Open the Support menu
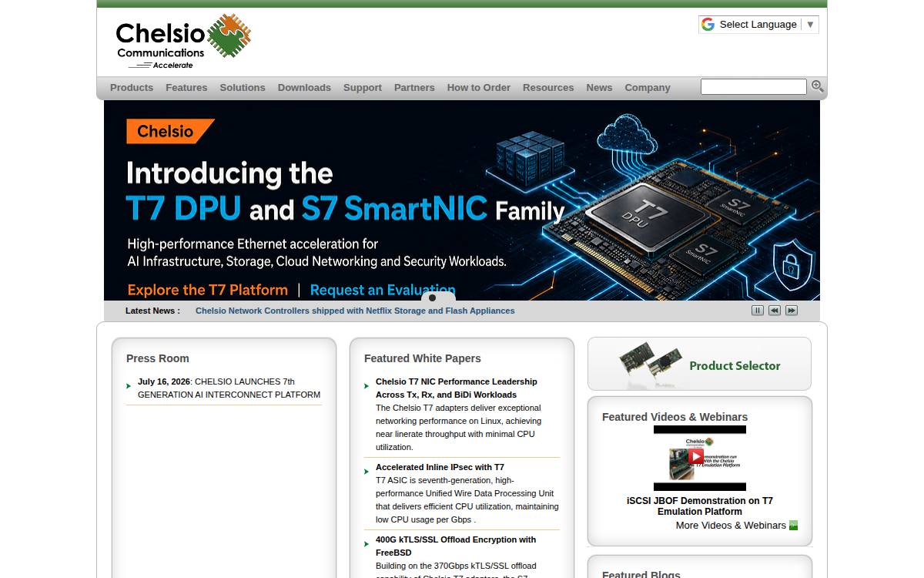The image size is (924, 578). click(363, 88)
